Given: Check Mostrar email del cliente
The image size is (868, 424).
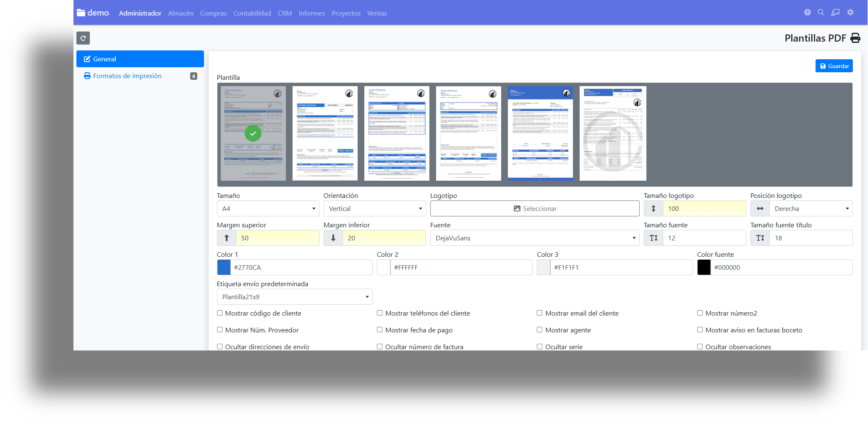Looking at the screenshot, I should 540,313.
